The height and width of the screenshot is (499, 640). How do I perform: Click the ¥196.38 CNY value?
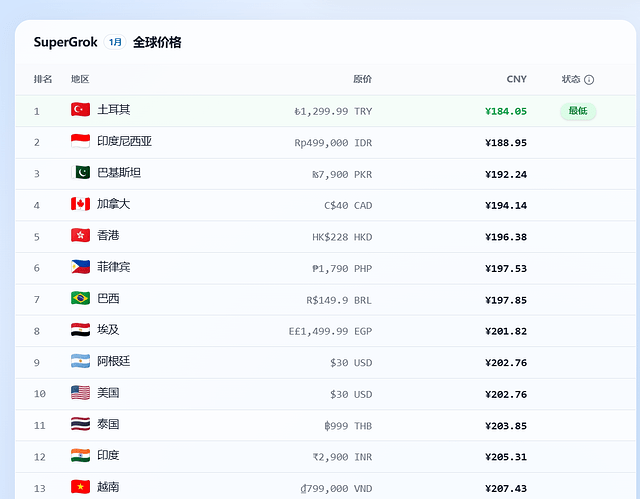[506, 237]
